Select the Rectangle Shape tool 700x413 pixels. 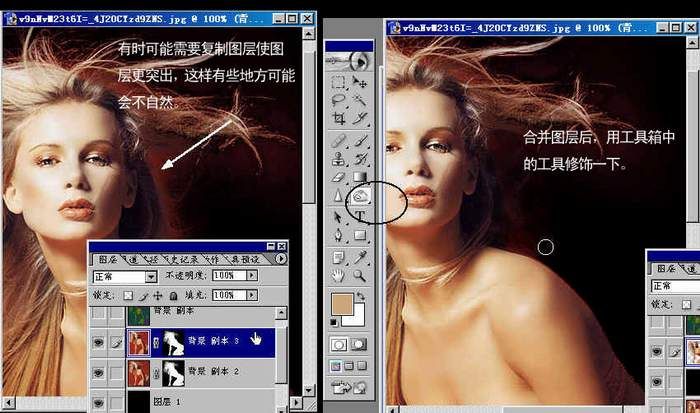pos(360,235)
